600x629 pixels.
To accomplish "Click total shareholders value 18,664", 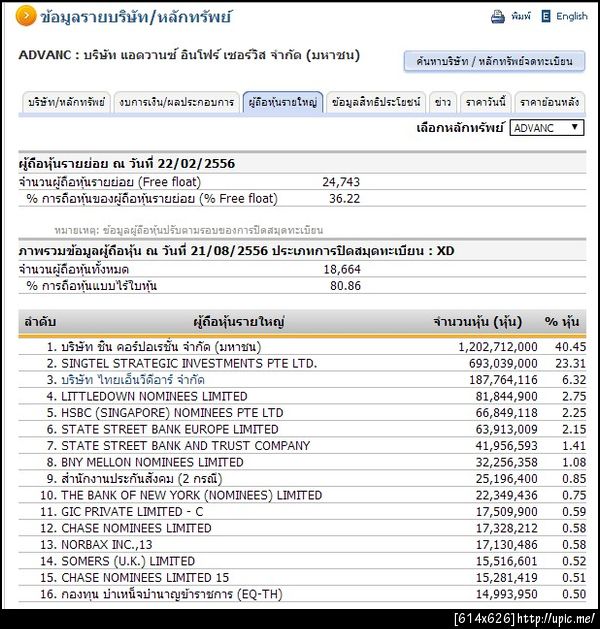I will click(x=342, y=269).
